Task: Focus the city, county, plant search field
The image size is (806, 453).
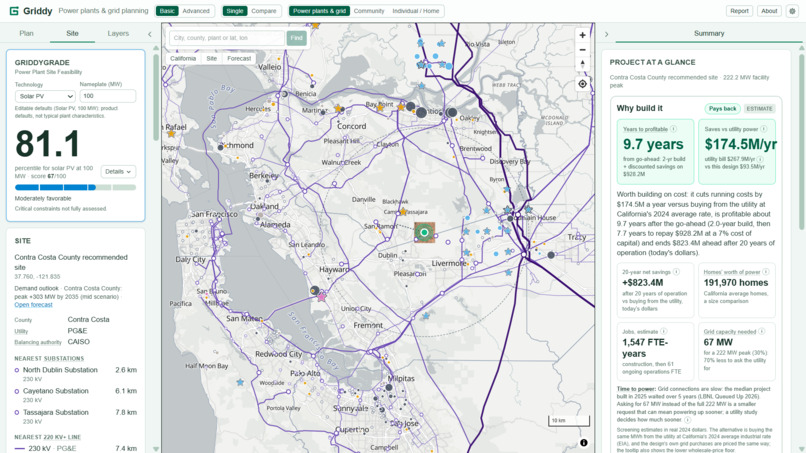Action: tap(227, 38)
